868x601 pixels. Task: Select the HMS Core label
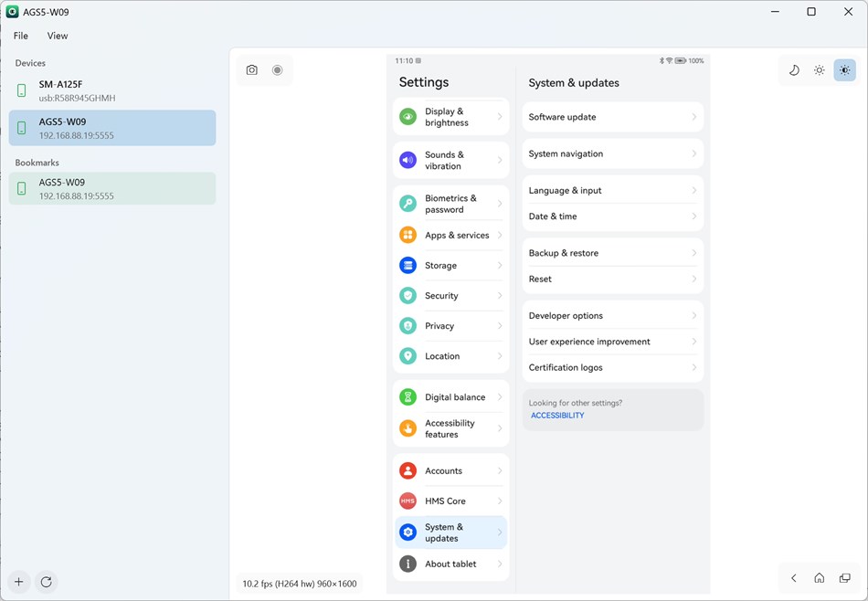click(445, 501)
